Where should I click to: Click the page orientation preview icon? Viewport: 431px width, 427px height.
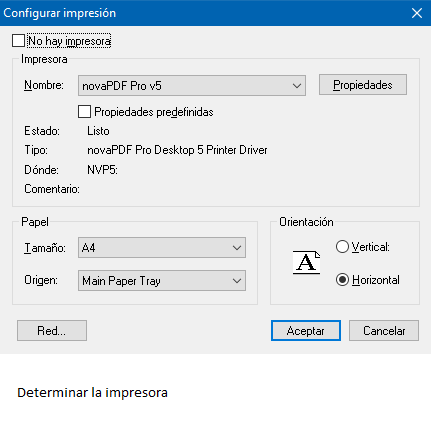pyautogui.click(x=306, y=263)
